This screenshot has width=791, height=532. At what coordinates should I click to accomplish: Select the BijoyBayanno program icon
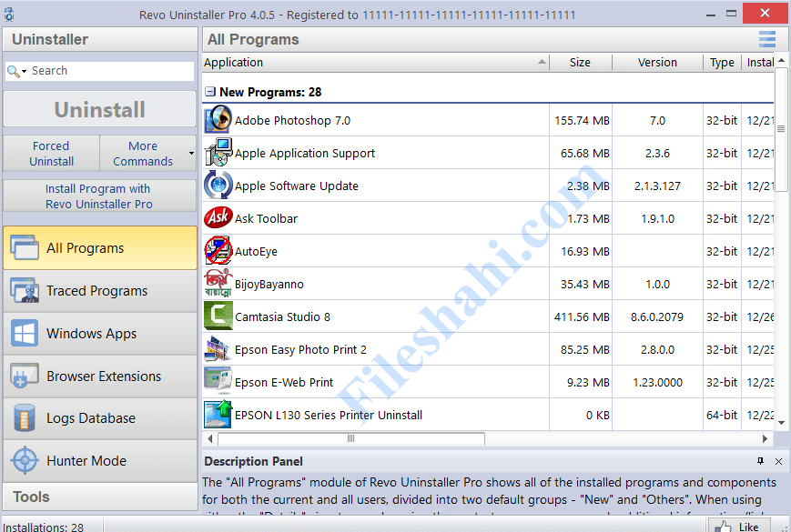[218, 284]
